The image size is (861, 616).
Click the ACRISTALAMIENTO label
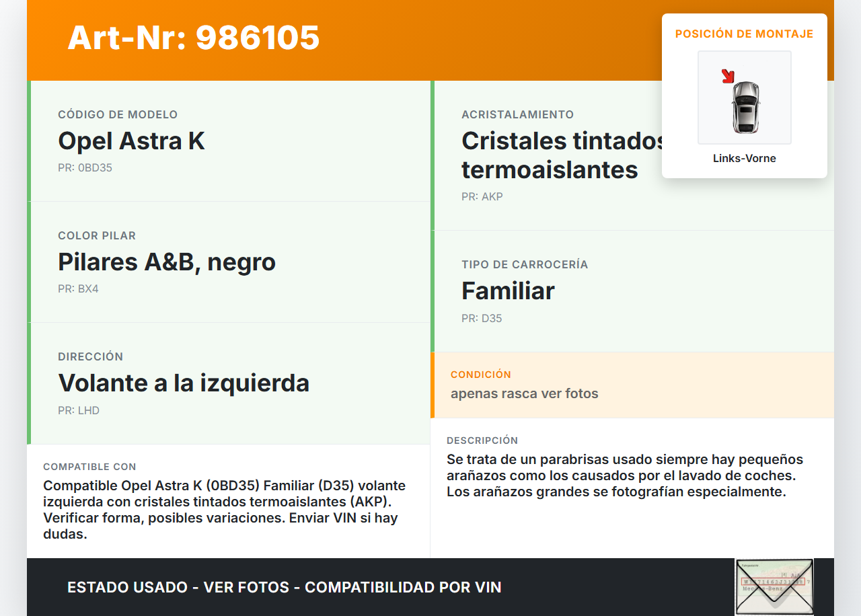click(x=518, y=115)
